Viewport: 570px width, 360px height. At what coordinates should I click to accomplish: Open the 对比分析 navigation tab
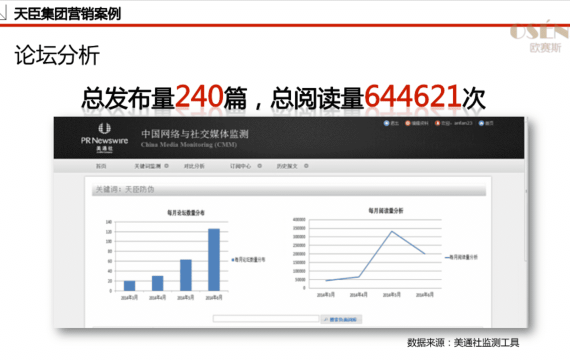pyautogui.click(x=194, y=166)
